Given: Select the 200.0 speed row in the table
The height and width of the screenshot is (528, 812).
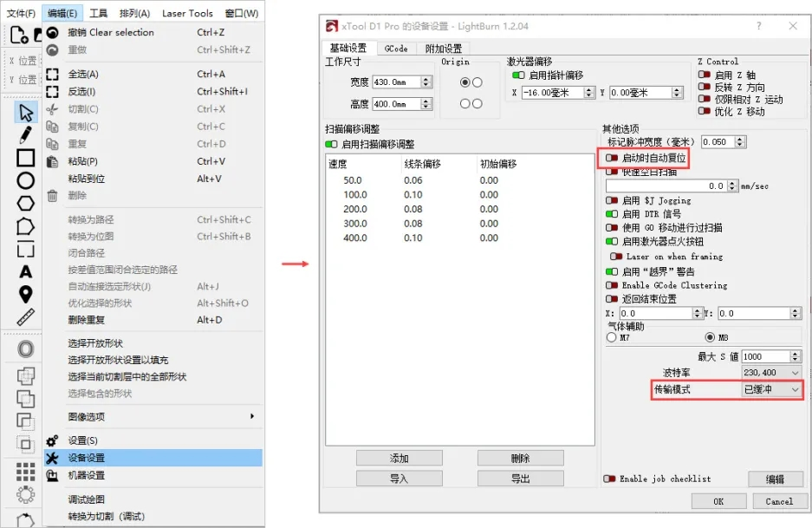Looking at the screenshot, I should [460, 209].
